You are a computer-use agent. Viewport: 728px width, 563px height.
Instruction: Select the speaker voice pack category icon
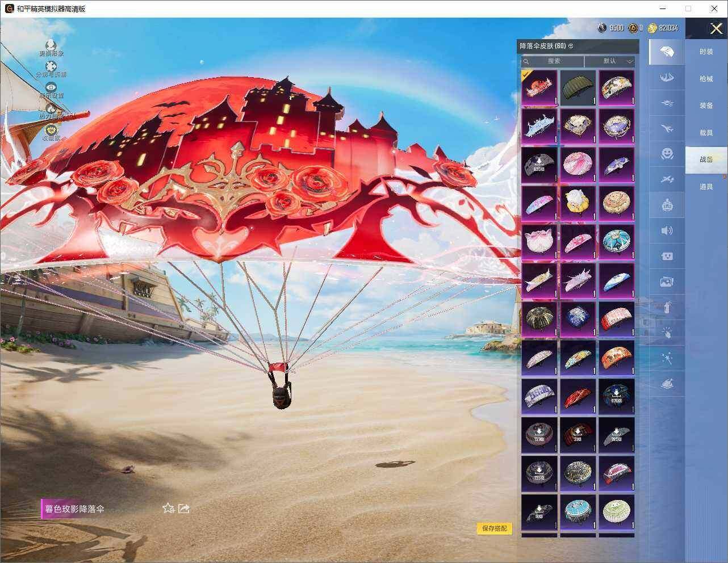point(667,230)
